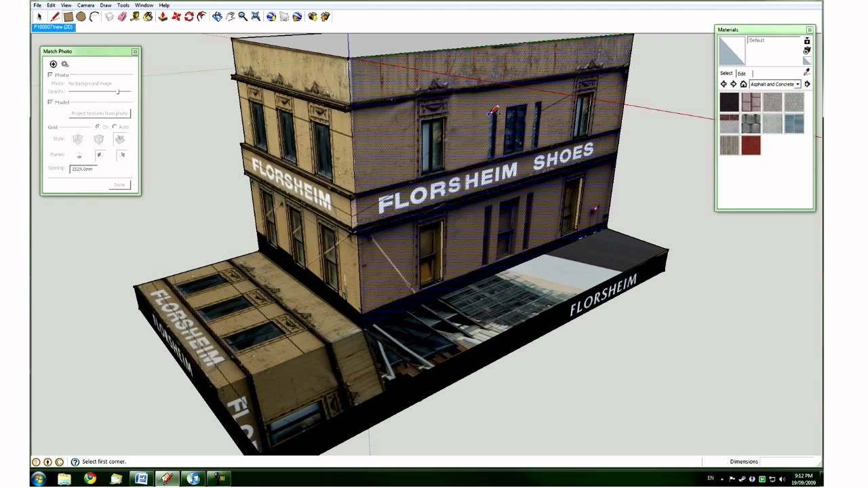Screen dimensions: 868x488
Task: Open the Materials Details arrow menu
Action: (807, 84)
